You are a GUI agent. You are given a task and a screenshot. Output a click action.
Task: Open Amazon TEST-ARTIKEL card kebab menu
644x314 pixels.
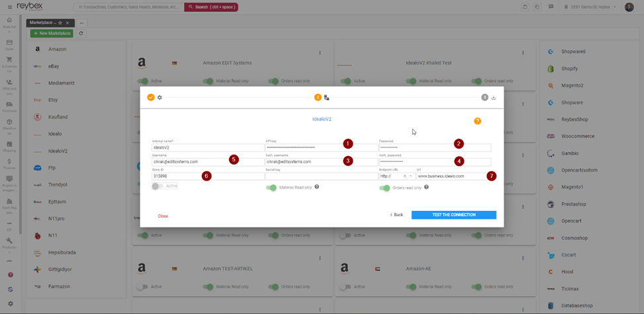click(x=320, y=258)
